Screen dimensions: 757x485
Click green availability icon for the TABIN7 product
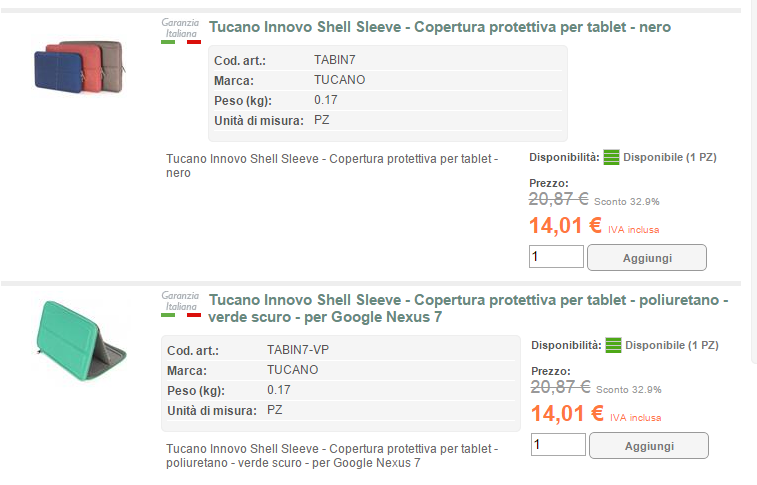click(612, 157)
